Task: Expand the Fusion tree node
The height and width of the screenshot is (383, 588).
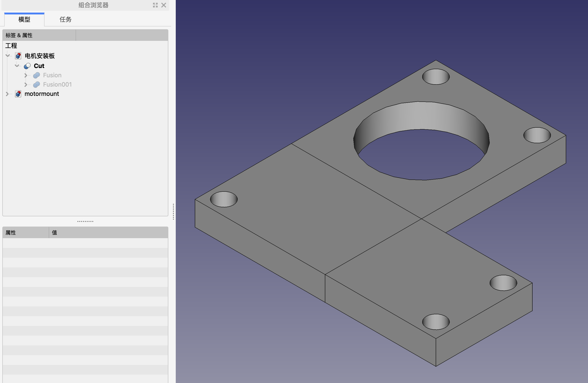Action: (26, 75)
